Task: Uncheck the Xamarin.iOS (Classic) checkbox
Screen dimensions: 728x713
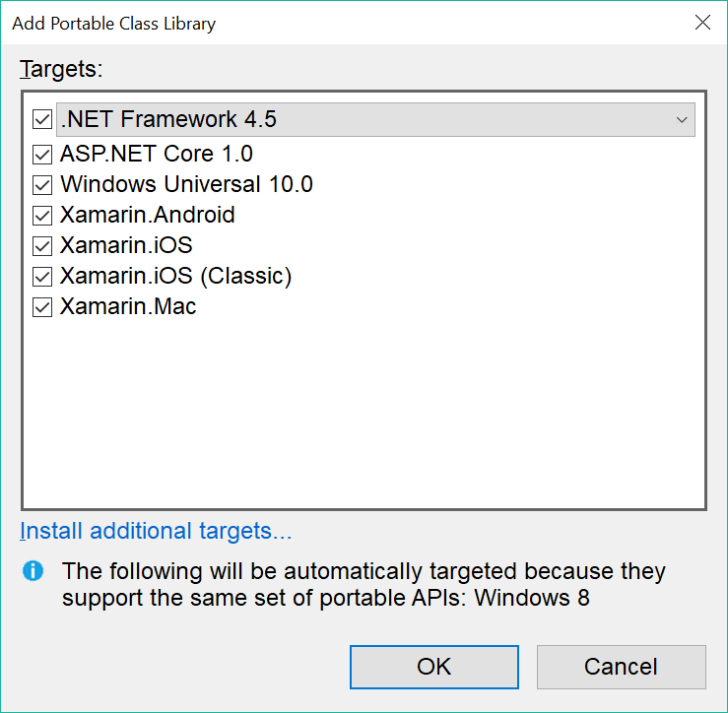Action: pos(42,277)
